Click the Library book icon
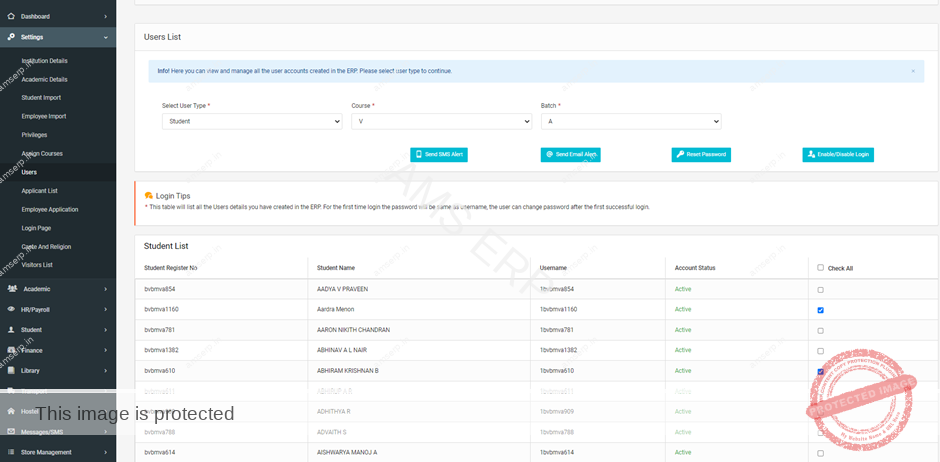 [11, 370]
